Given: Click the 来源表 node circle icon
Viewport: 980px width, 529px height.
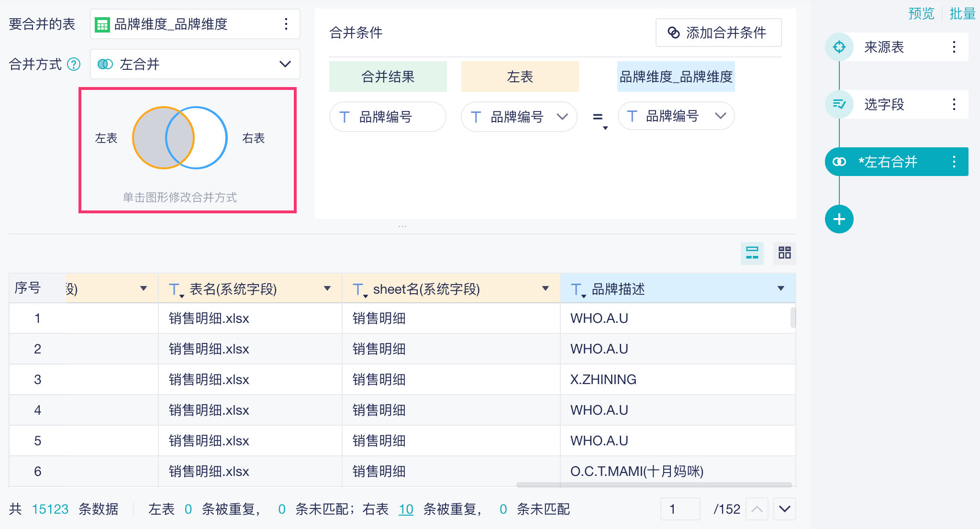Looking at the screenshot, I should point(839,47).
